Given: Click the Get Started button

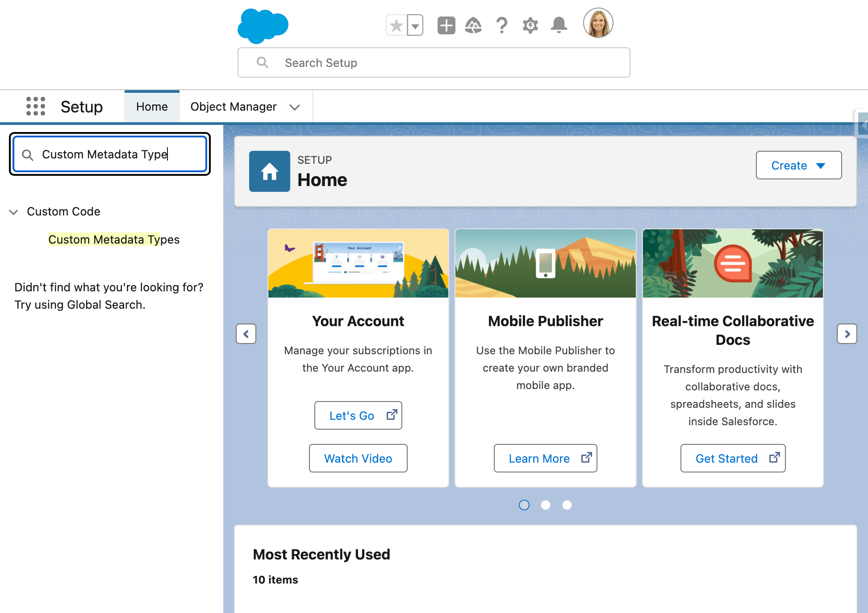Looking at the screenshot, I should coord(733,458).
